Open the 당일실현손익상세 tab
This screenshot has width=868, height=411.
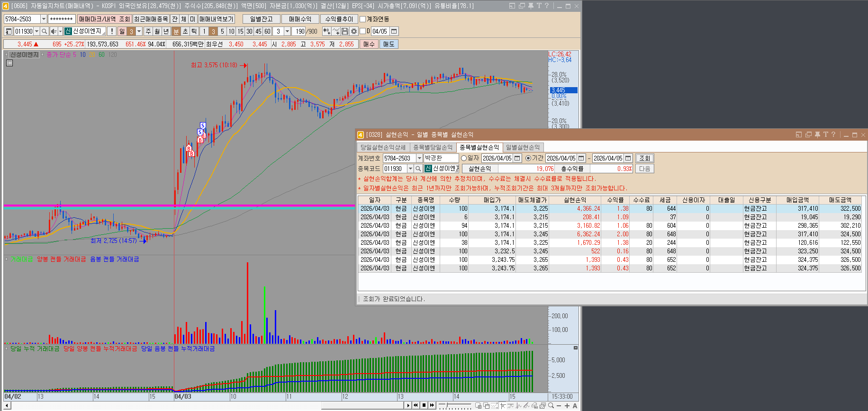tap(383, 148)
